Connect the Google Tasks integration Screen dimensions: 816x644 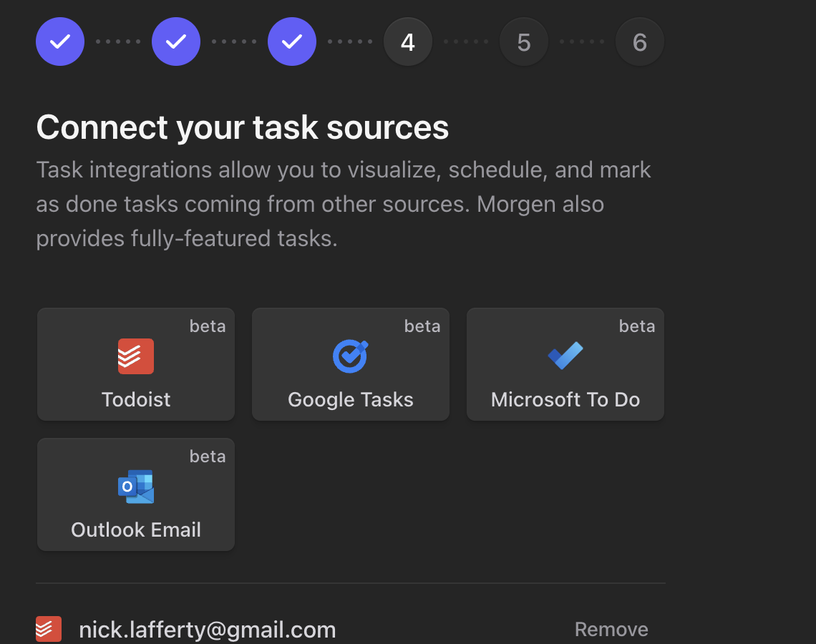[x=350, y=364]
